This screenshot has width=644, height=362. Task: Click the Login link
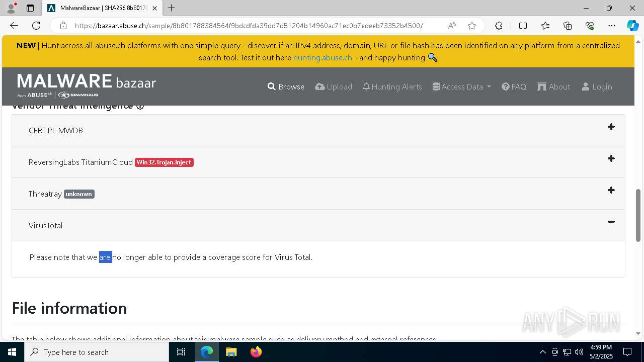[597, 86]
